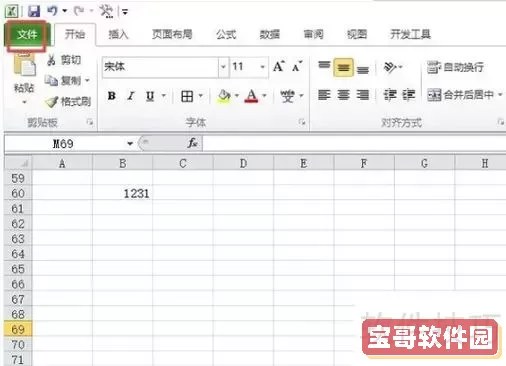Click the Select All corner button

pos(18,163)
